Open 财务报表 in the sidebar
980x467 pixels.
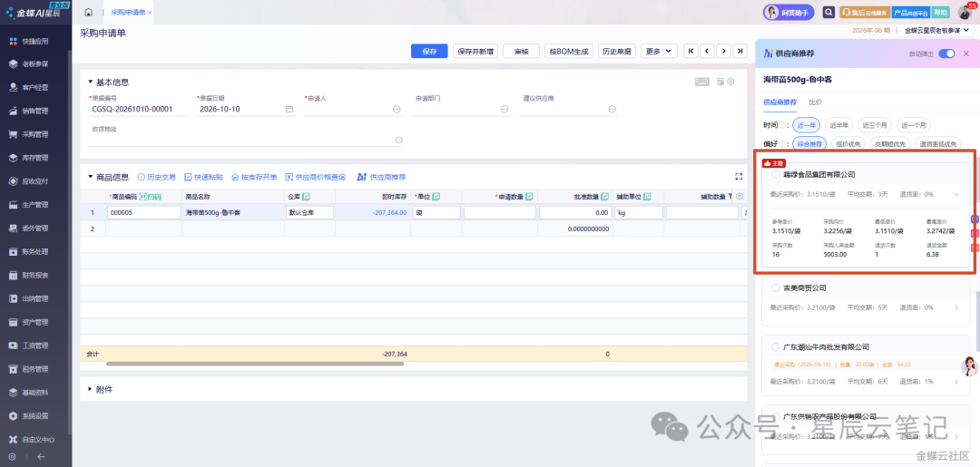(37, 276)
